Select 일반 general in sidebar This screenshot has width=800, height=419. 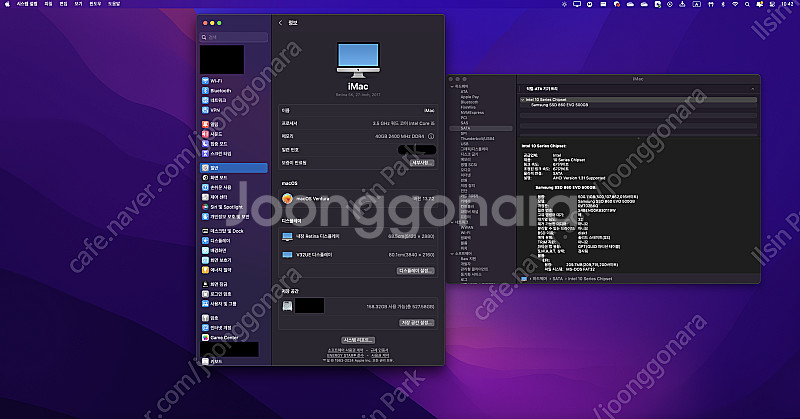(234, 168)
